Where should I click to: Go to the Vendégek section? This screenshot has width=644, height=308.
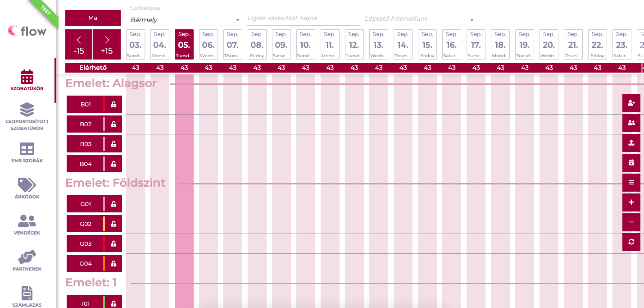click(x=27, y=225)
